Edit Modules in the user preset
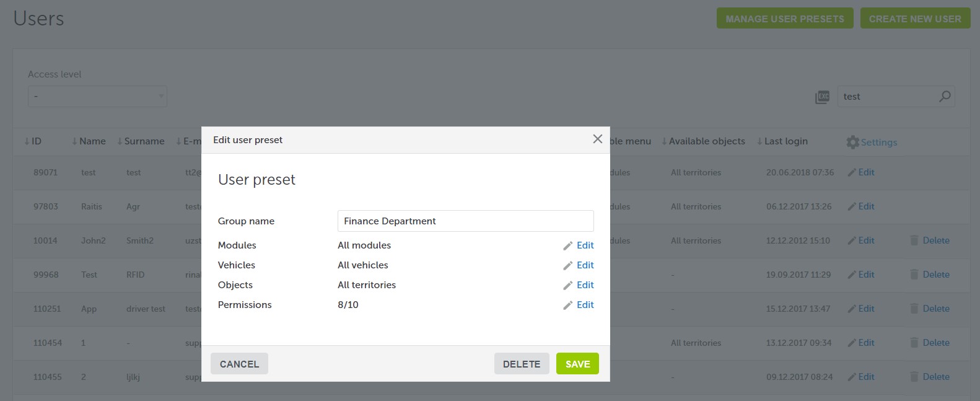The image size is (980, 401). tap(585, 245)
